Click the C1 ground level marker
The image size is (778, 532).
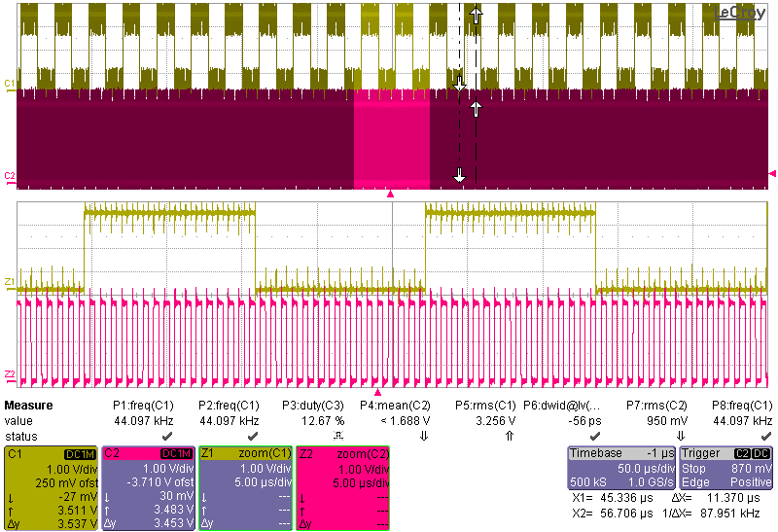9,86
